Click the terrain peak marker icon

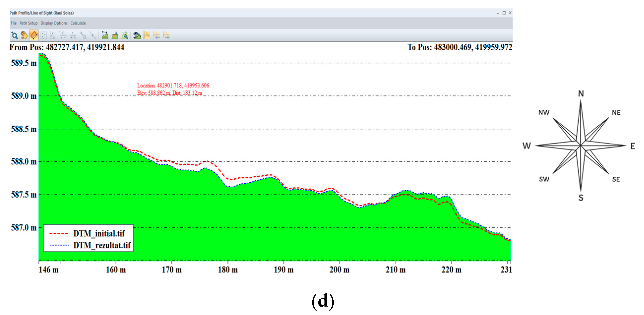click(x=115, y=35)
